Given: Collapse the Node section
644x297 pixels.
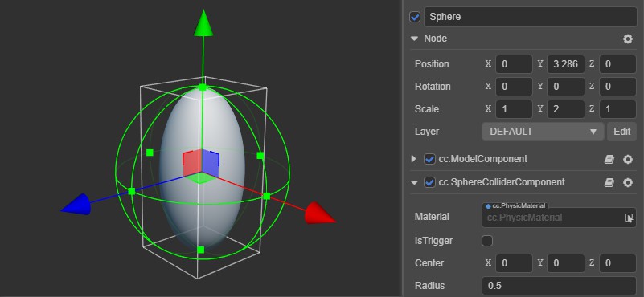Looking at the screenshot, I should (x=414, y=39).
